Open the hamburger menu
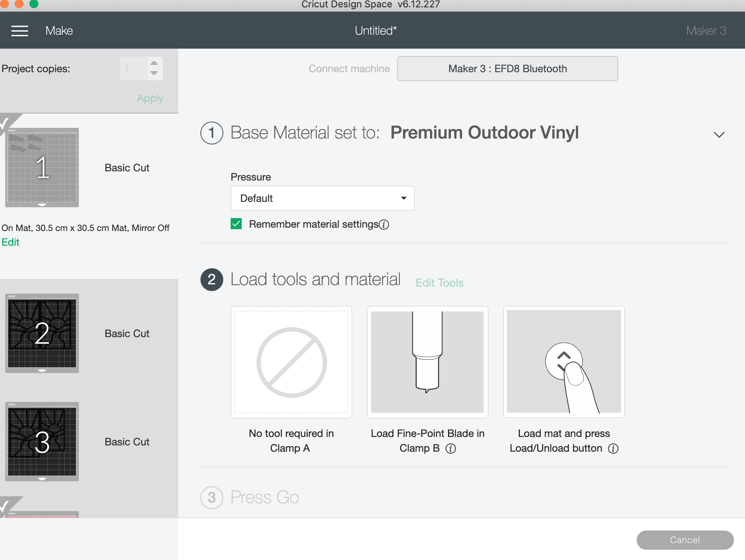 click(20, 31)
